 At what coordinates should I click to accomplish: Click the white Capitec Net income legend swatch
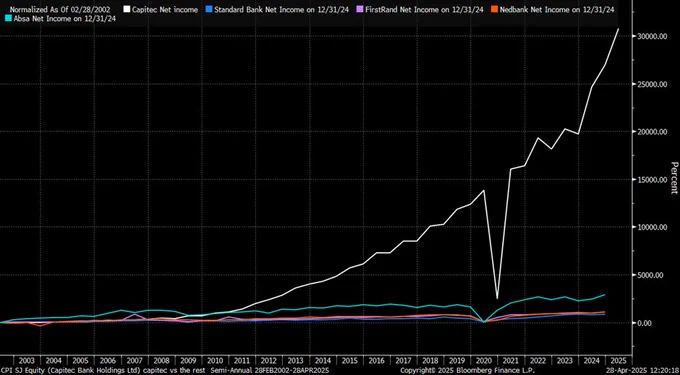[127, 8]
